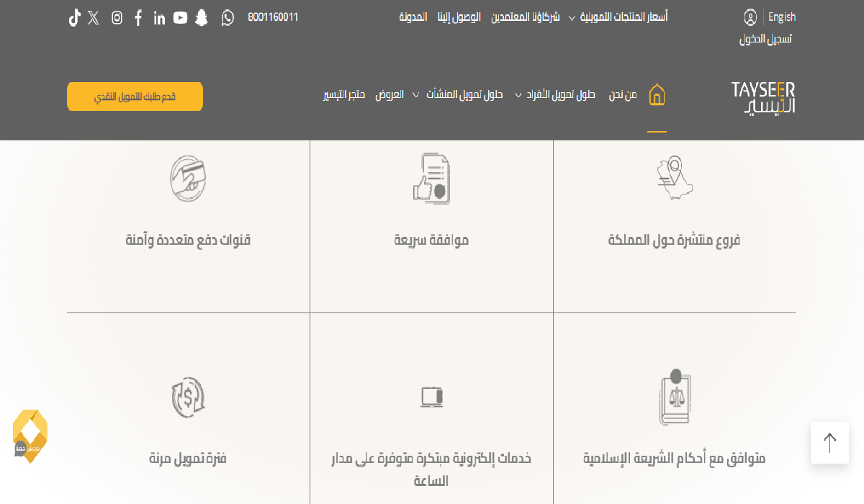
Task: Open the من نحن menu item
Action: click(623, 95)
